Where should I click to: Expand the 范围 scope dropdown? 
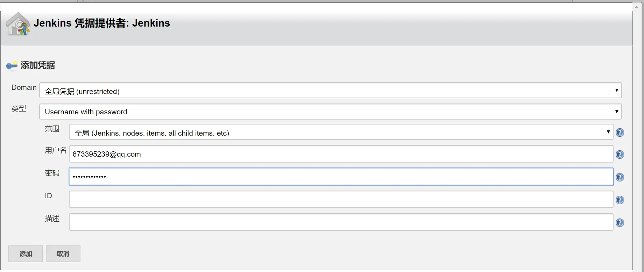tap(341, 132)
